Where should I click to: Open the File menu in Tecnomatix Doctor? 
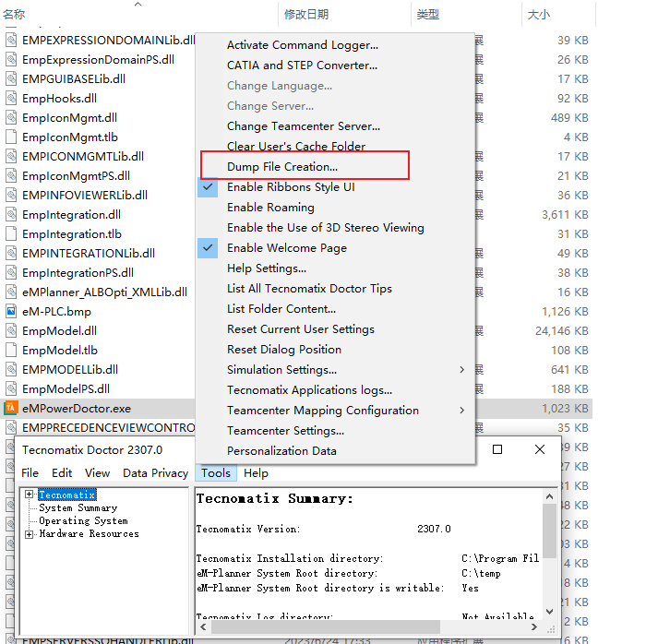30,473
